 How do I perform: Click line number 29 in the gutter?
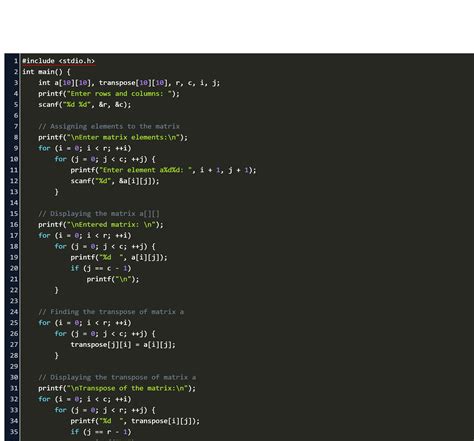pos(14,366)
